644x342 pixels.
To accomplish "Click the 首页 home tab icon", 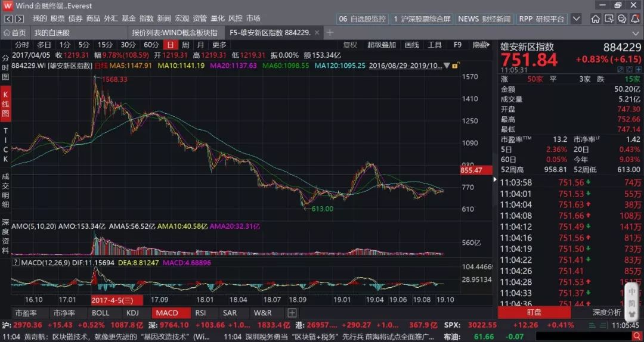I will click(x=6, y=33).
